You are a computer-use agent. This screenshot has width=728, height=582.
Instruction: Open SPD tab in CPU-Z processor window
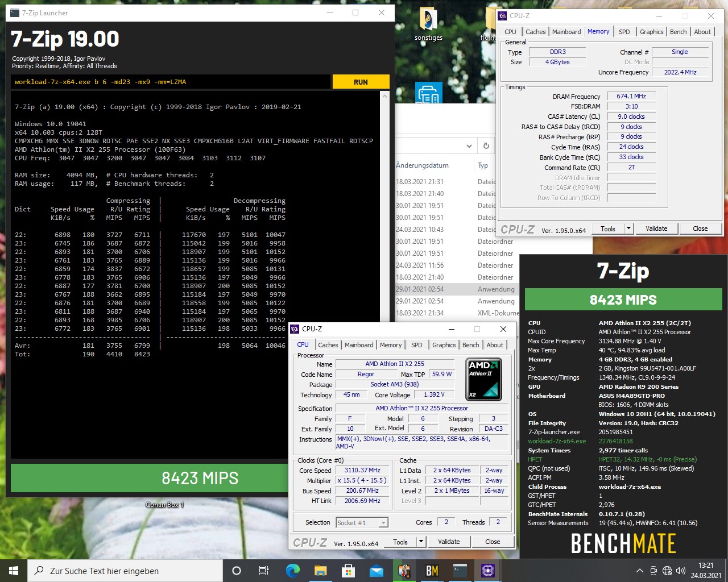click(417, 345)
